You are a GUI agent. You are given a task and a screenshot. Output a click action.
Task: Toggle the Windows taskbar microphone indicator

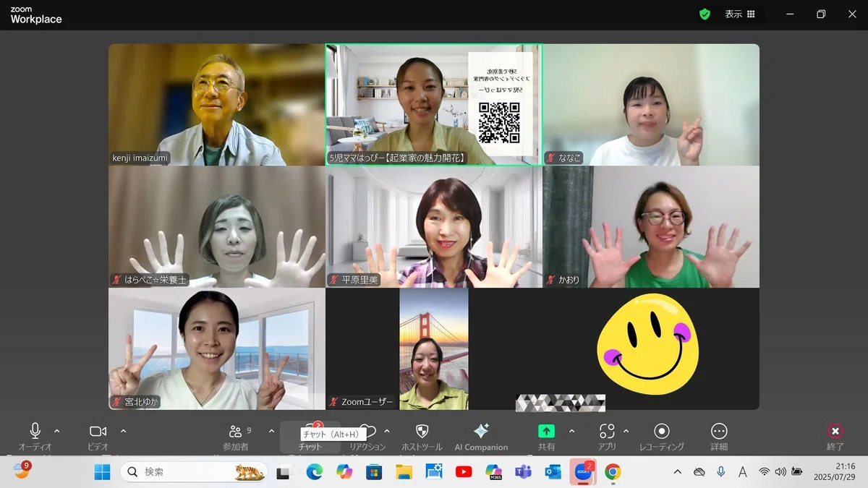(x=721, y=472)
